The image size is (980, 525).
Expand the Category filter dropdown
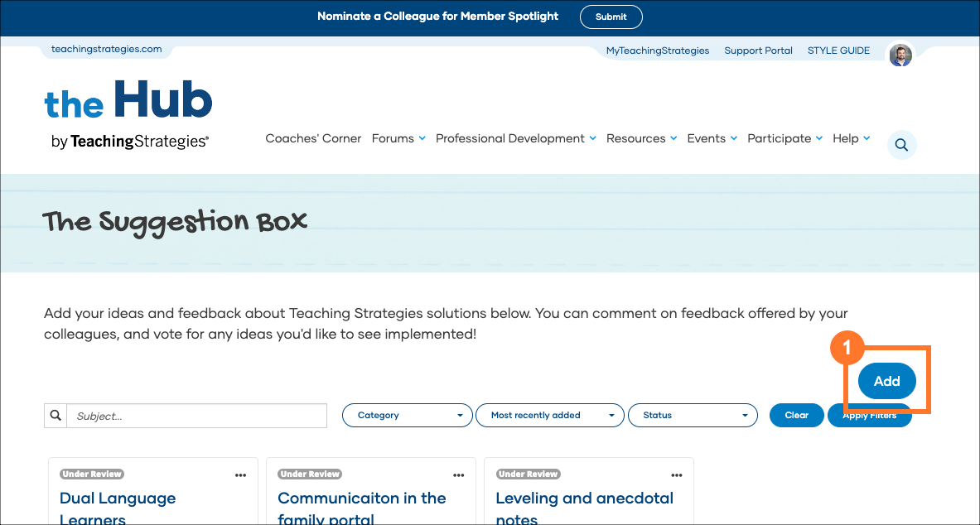(x=407, y=416)
